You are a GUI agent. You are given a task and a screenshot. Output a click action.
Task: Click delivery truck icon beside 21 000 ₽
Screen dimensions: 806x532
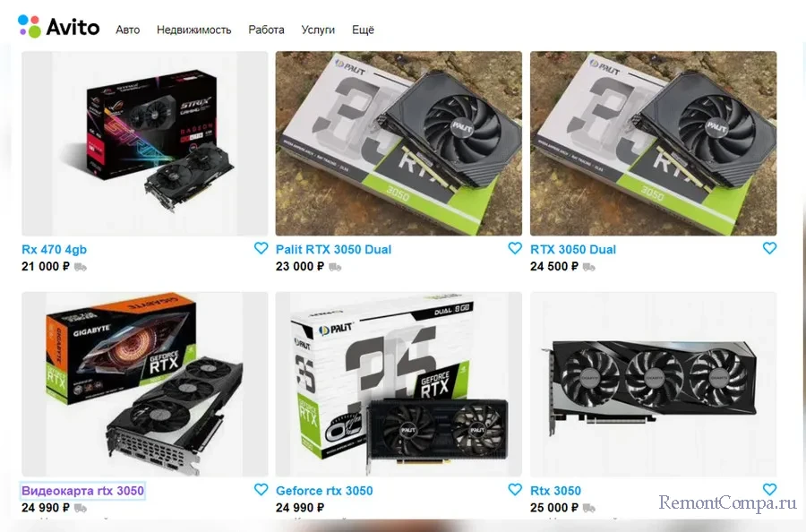(81, 267)
